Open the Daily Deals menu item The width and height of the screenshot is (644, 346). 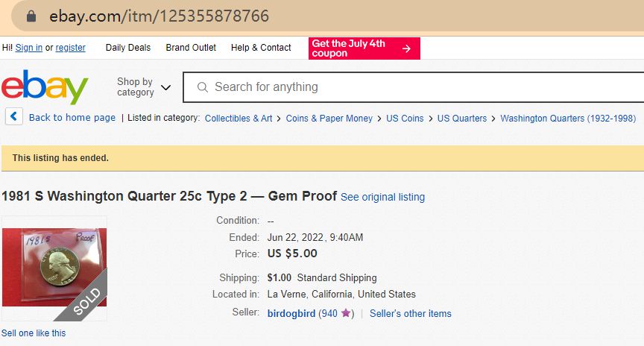127,48
